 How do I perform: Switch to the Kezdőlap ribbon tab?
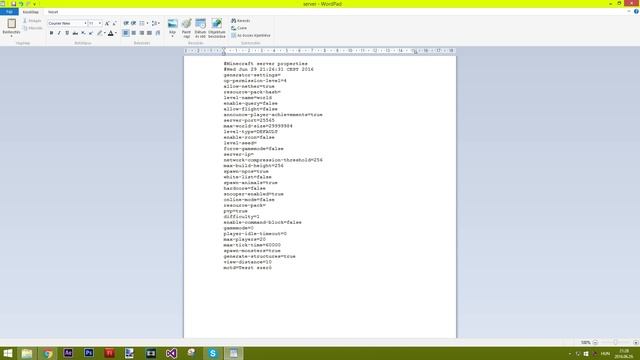pyautogui.click(x=31, y=12)
